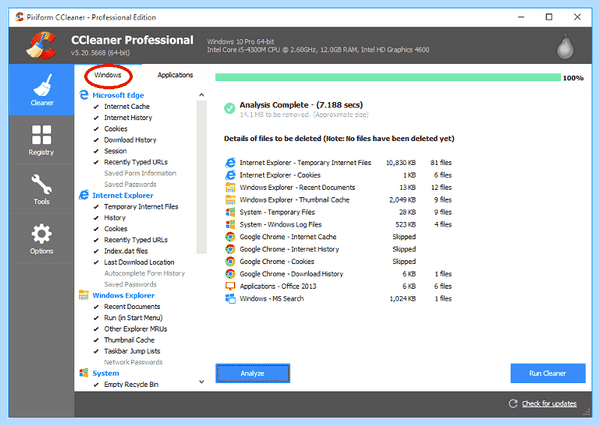Image resolution: width=600 pixels, height=426 pixels.
Task: Click icon beside System - Temporary Files
Action: 230,212
